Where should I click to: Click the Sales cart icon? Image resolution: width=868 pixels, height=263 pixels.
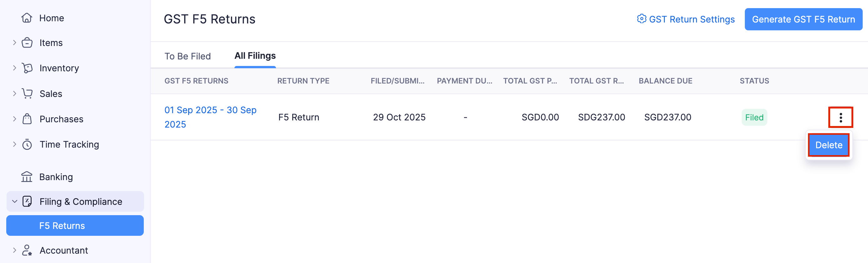point(27,94)
